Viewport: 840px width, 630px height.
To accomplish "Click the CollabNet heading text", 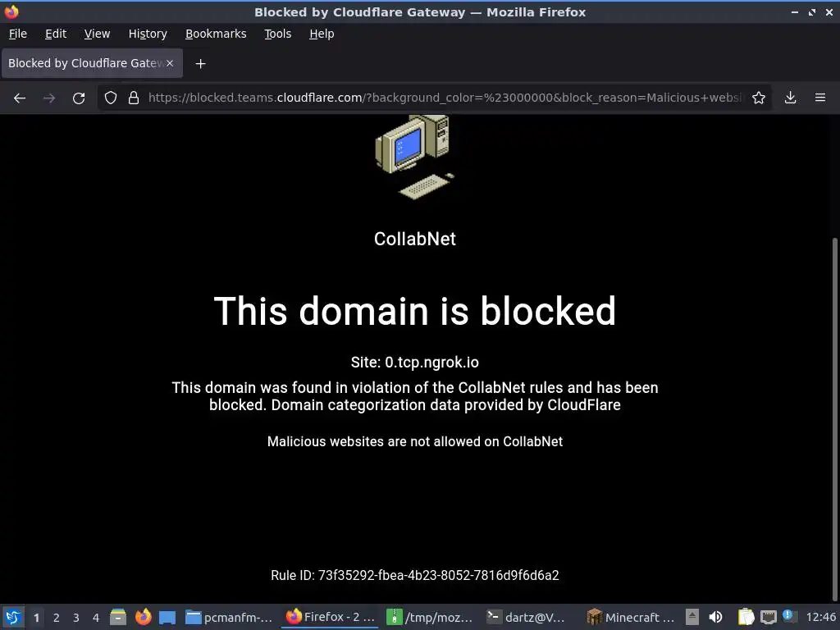I will (415, 239).
